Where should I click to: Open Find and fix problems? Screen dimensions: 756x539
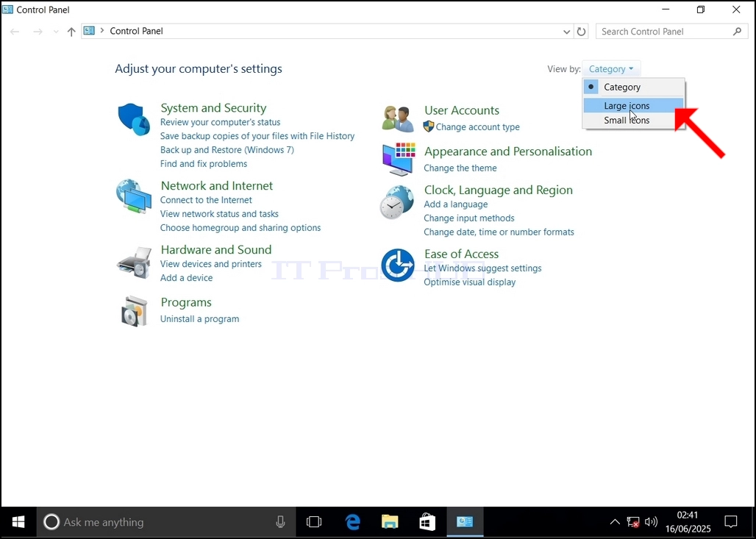pos(204,164)
